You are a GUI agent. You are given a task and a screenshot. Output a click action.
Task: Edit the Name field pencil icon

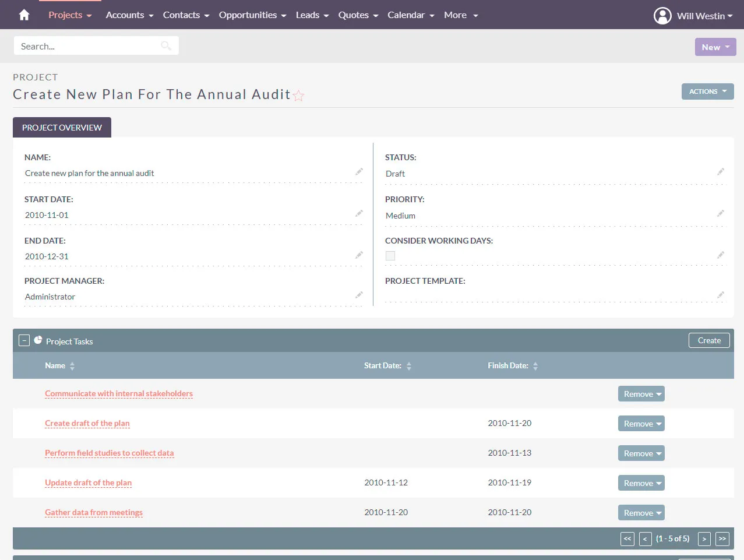359,172
